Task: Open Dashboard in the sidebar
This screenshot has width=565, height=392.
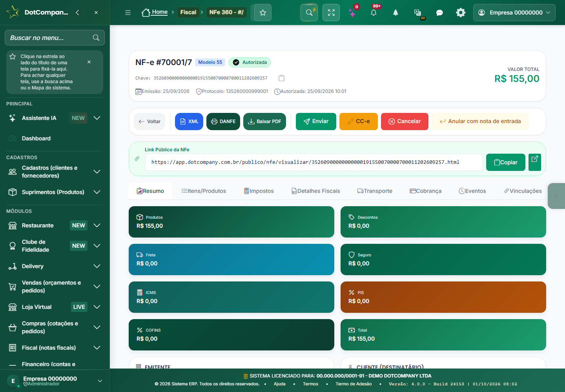Action: point(55,138)
